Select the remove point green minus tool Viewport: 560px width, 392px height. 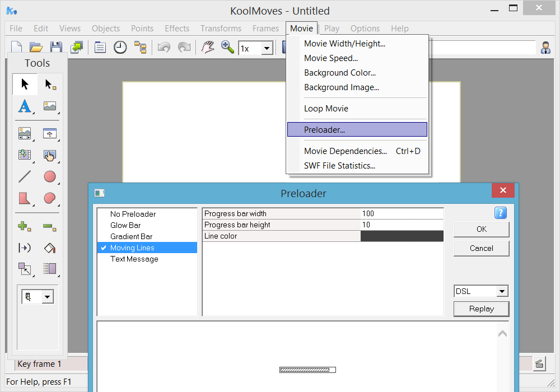(x=50, y=226)
